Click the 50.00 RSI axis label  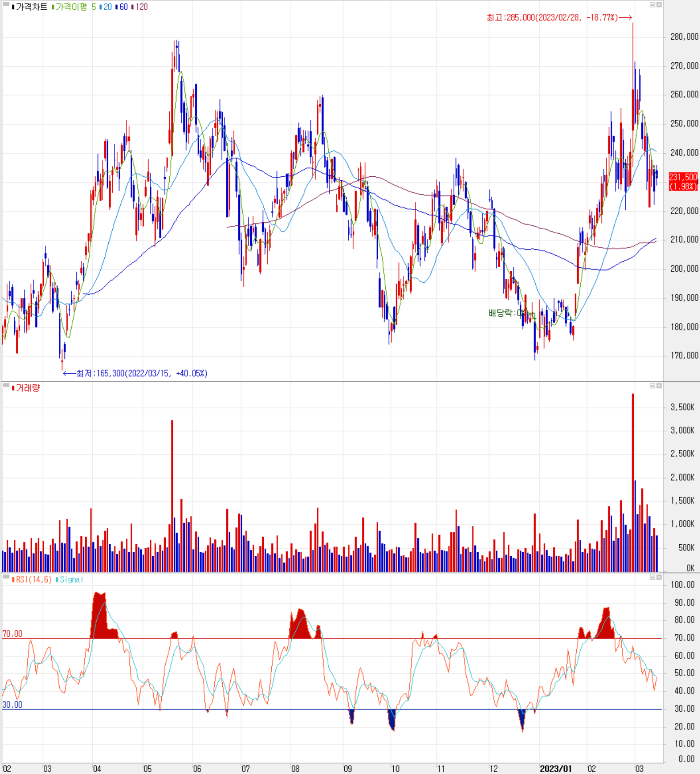tap(685, 673)
